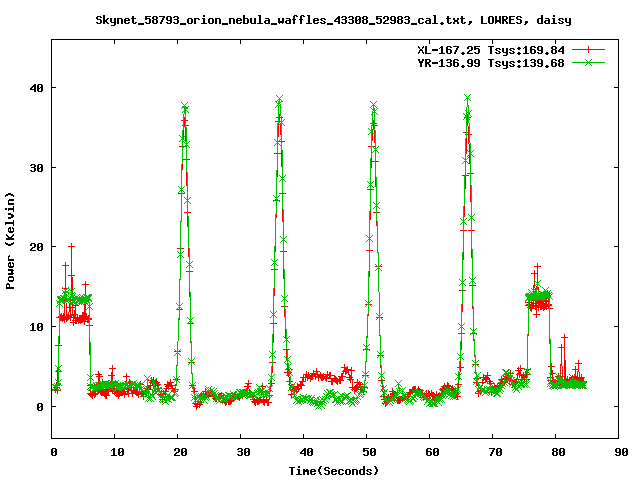Click x-axis tick label 10
Image resolution: width=640 pixels, height=480 pixels.
click(x=118, y=452)
